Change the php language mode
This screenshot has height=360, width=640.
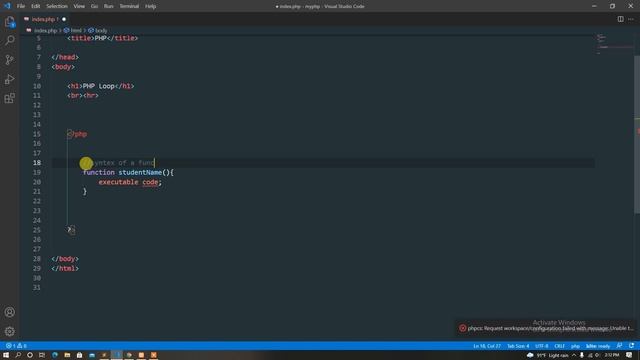click(575, 346)
